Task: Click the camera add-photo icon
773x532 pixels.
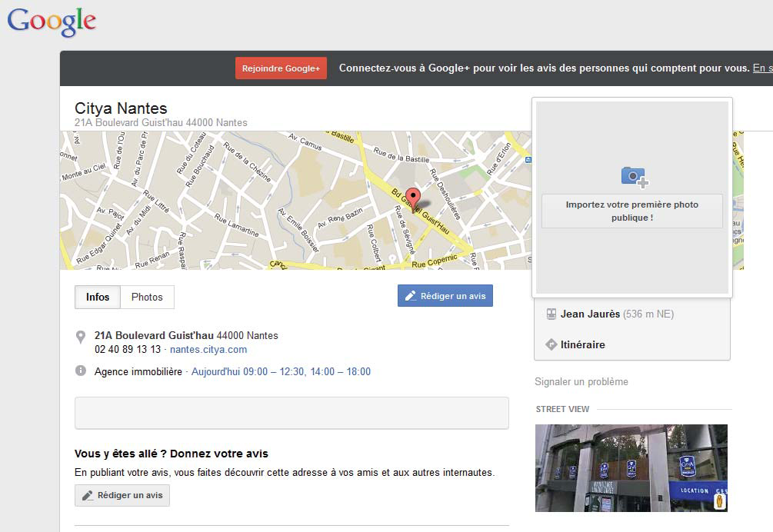Action: tap(635, 178)
